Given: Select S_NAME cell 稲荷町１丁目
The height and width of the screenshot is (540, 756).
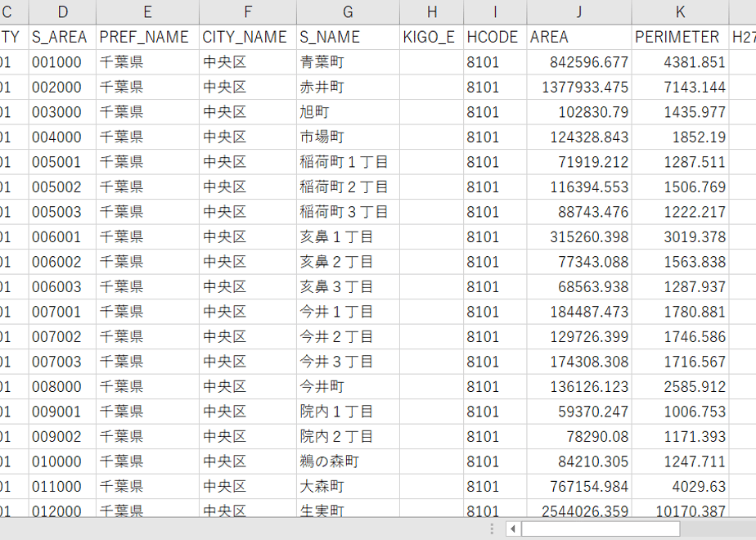Looking at the screenshot, I should tap(348, 162).
